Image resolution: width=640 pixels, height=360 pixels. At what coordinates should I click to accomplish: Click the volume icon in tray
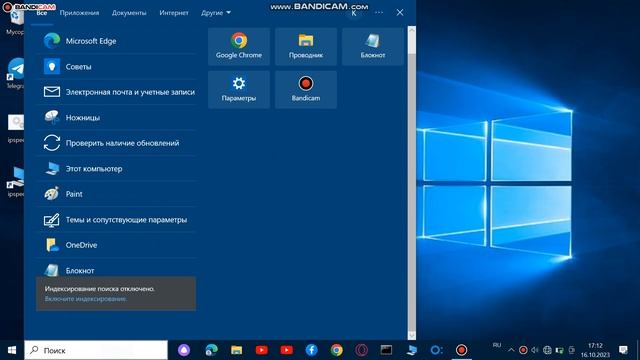click(x=535, y=350)
